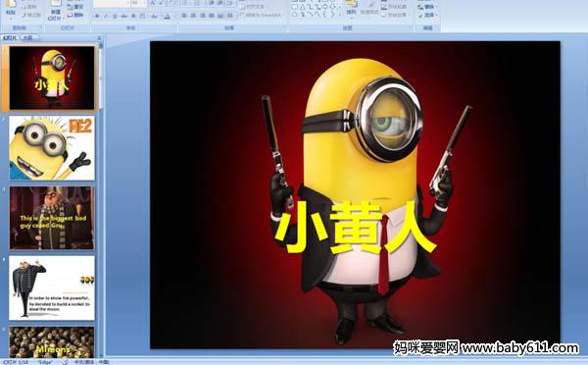
Task: Select the justify alignment icon
Action: coord(212,16)
